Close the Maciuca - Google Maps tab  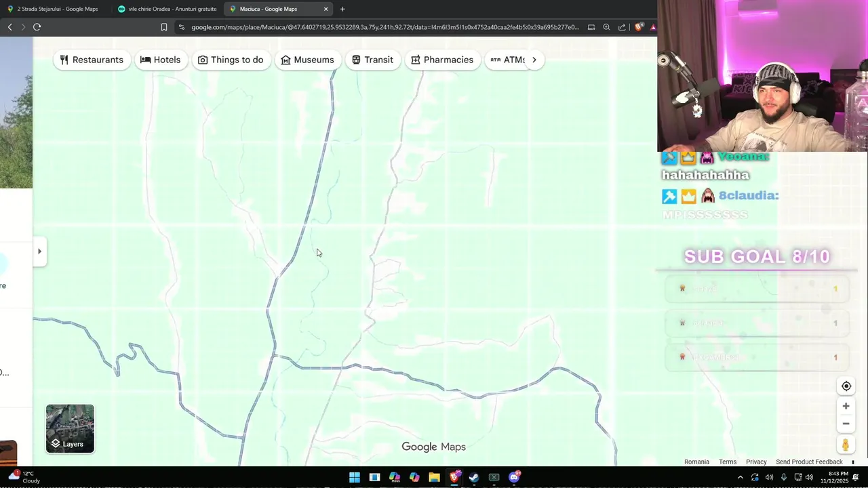click(x=325, y=9)
